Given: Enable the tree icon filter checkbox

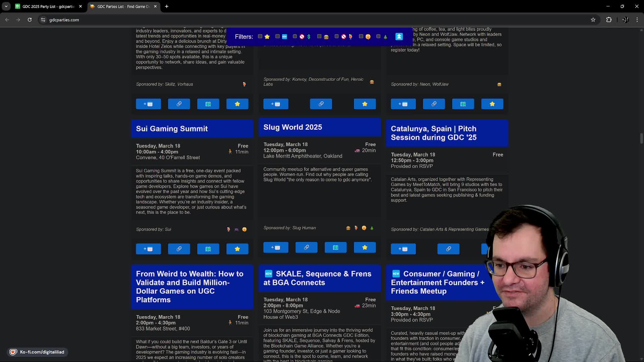Looking at the screenshot, I should (x=378, y=36).
